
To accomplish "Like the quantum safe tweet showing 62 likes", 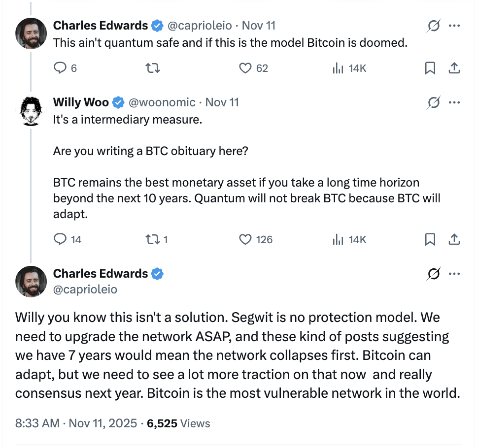I will 245,68.
